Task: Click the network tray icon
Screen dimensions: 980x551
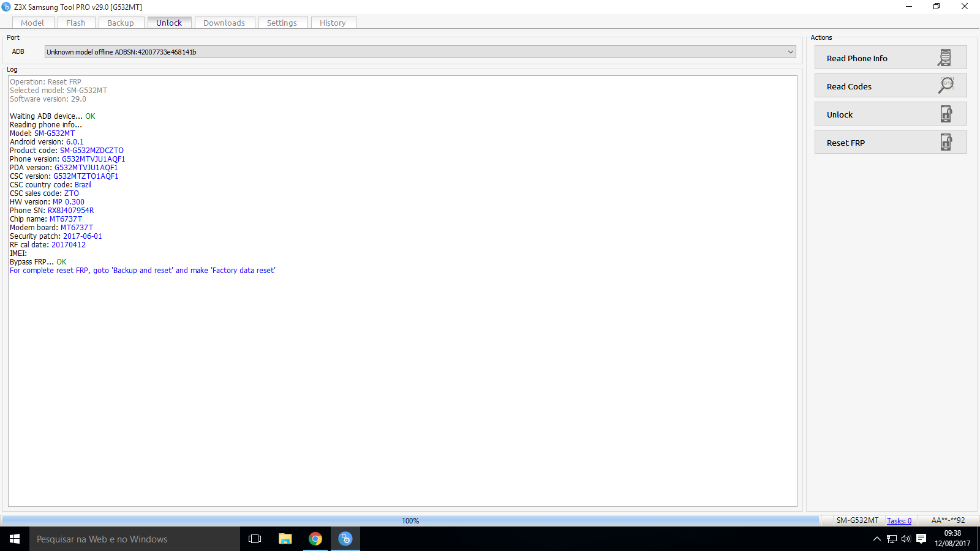Action: coord(892,539)
